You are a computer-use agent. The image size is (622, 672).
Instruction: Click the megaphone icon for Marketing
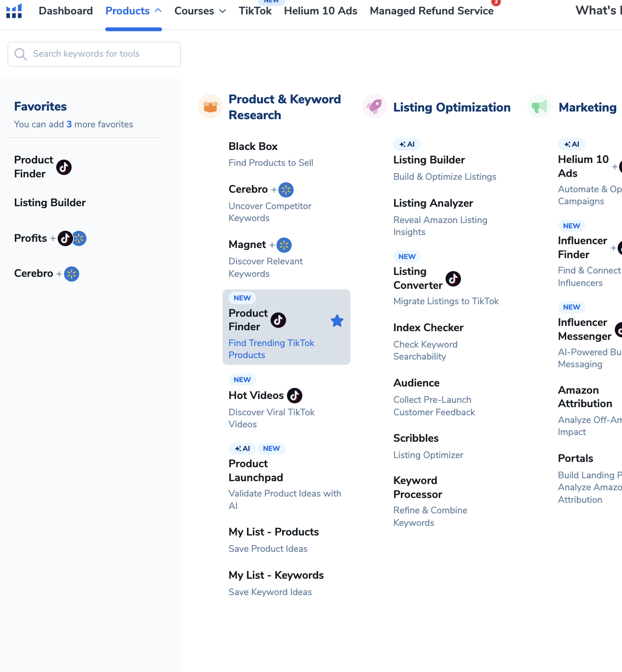(539, 106)
